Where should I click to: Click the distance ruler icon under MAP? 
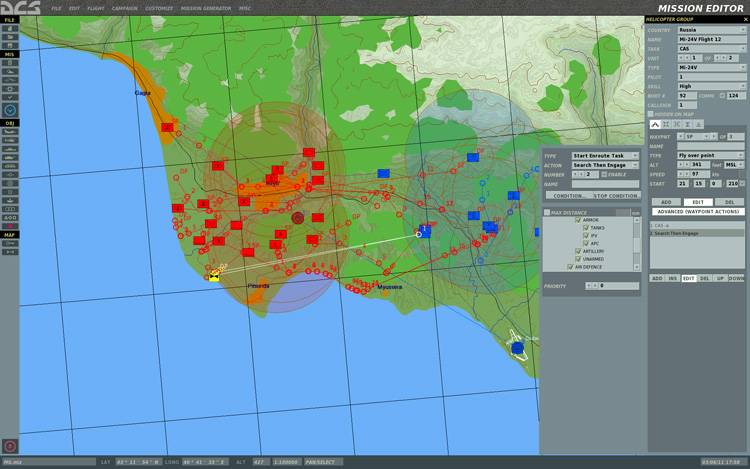[x=10, y=252]
